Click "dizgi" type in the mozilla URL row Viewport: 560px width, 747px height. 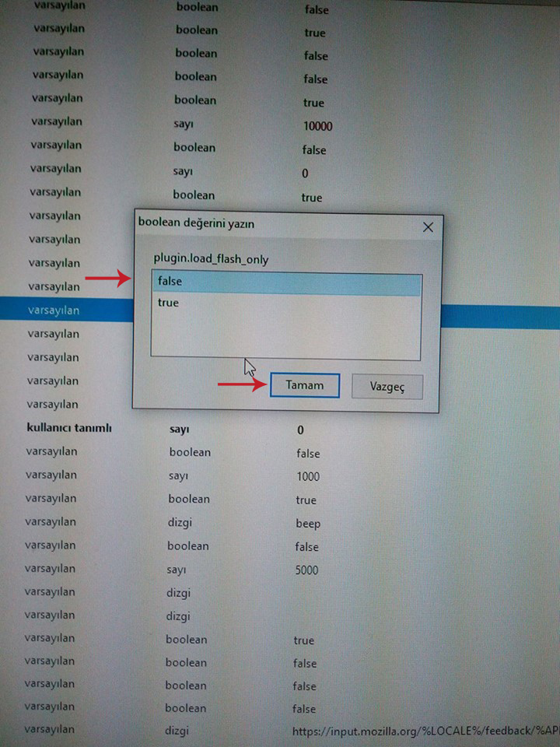point(177,731)
